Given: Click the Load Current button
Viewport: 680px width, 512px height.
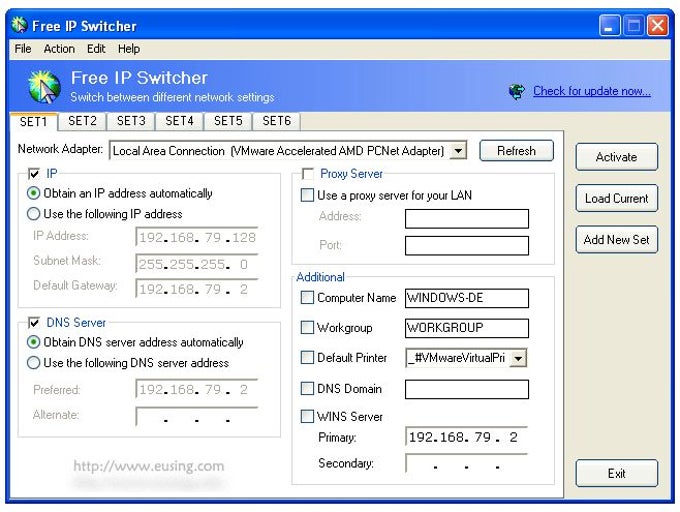Looking at the screenshot, I should [x=616, y=198].
